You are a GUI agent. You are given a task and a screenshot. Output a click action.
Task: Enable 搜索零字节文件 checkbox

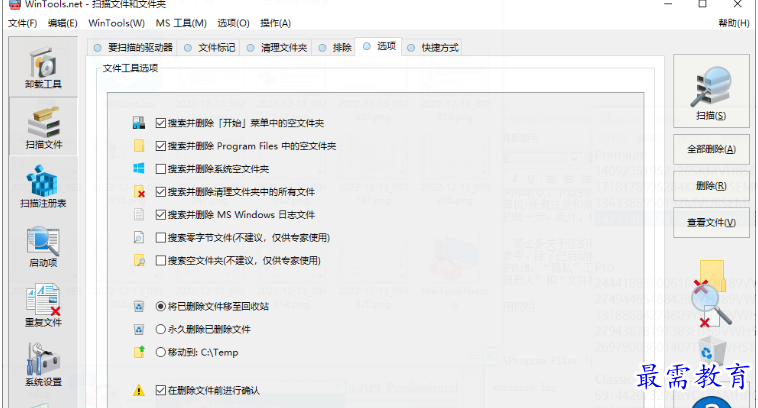pyautogui.click(x=160, y=237)
